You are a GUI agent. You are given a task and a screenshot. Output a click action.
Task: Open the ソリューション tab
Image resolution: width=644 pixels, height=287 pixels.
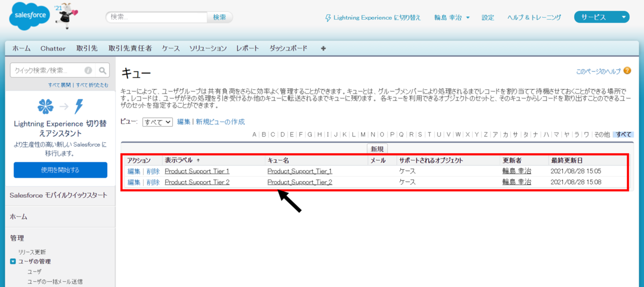(x=208, y=48)
